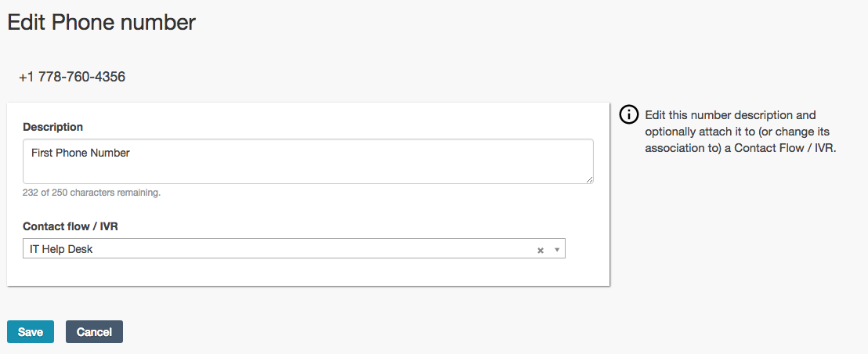This screenshot has width=868, height=354.
Task: Expand the Contact flow dropdown arrow
Action: pos(556,250)
